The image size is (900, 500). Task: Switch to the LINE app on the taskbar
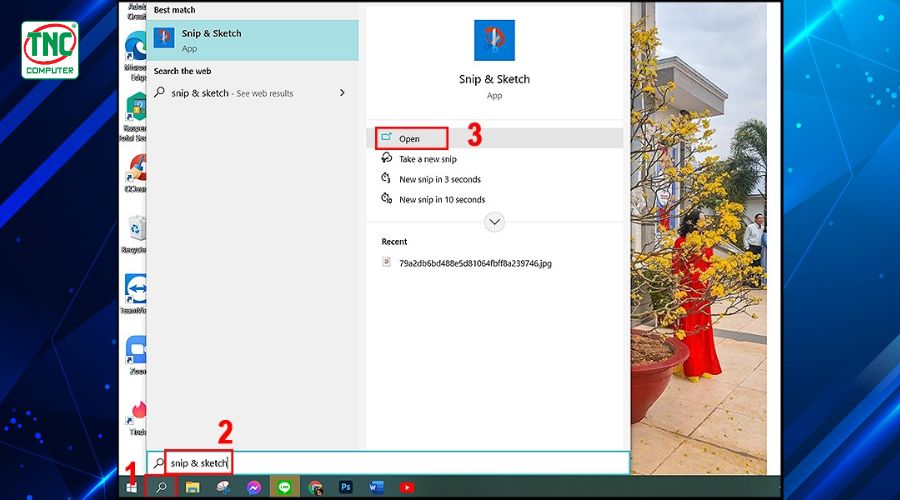[284, 487]
